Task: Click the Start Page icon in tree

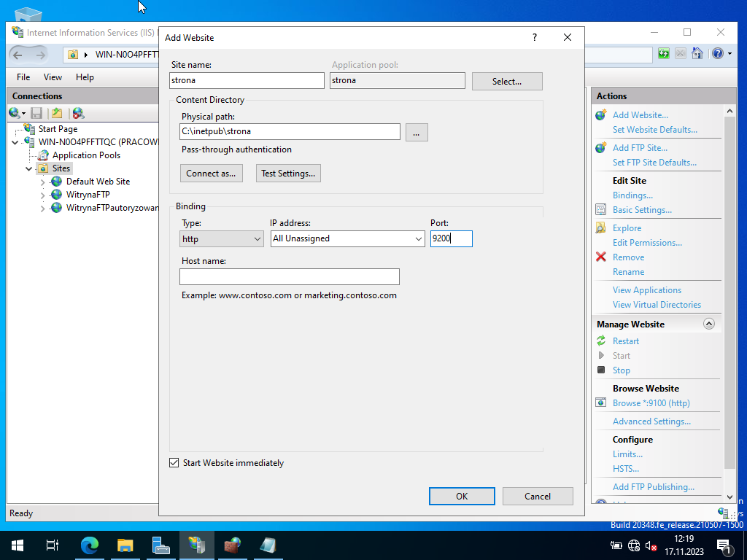Action: 29,128
